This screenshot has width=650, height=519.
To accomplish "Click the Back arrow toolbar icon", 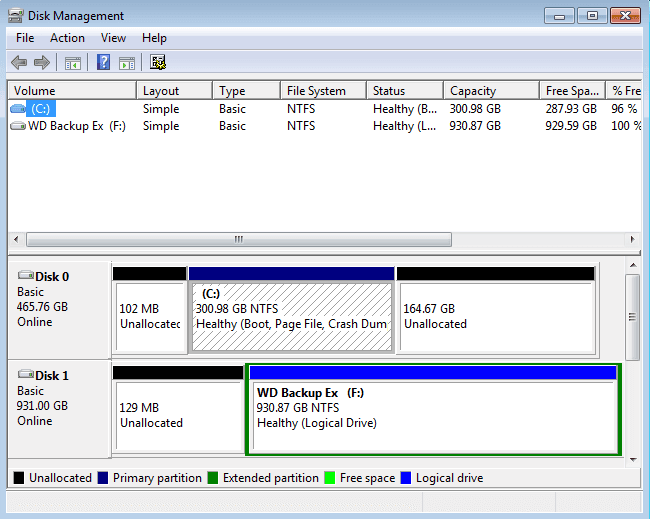I will [x=19, y=63].
